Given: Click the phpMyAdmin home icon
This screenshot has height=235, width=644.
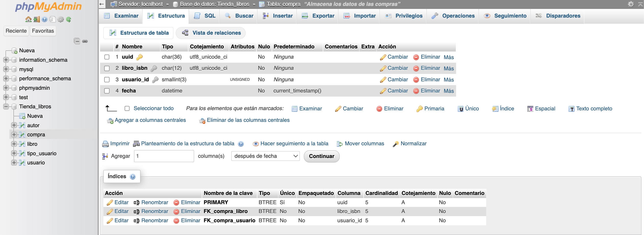Looking at the screenshot, I should [28, 19].
